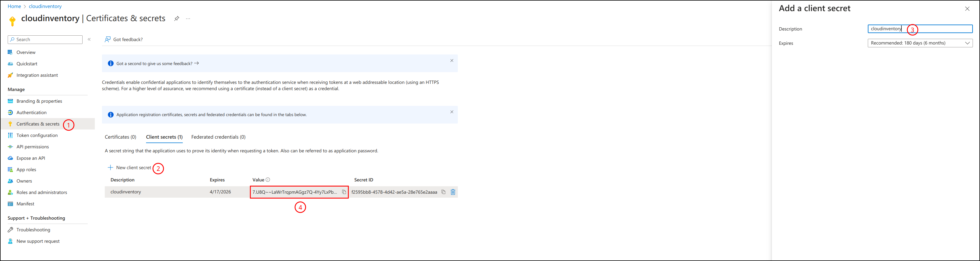This screenshot has height=261, width=980.
Task: Switch to the Certificates (0) tab
Action: click(x=120, y=137)
